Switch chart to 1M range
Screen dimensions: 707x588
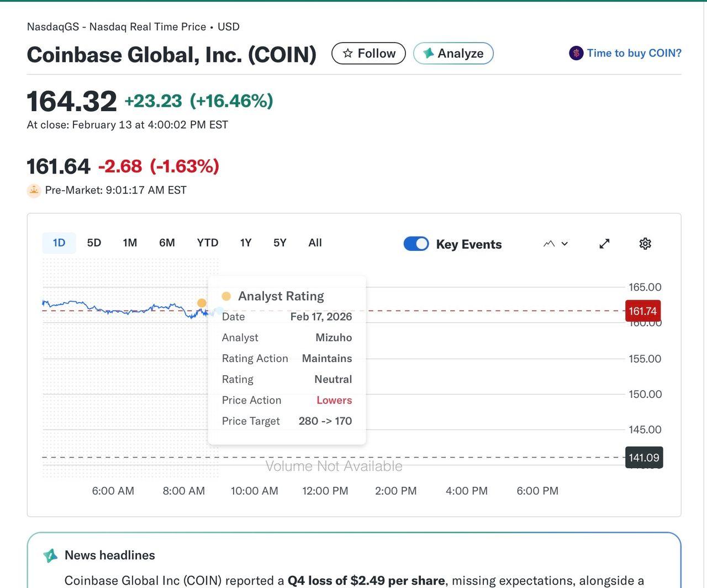[x=130, y=243]
